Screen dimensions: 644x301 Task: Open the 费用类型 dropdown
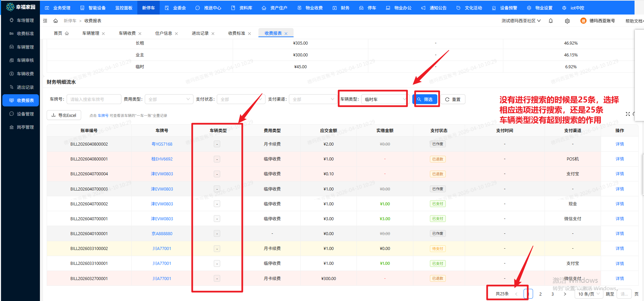169,99
